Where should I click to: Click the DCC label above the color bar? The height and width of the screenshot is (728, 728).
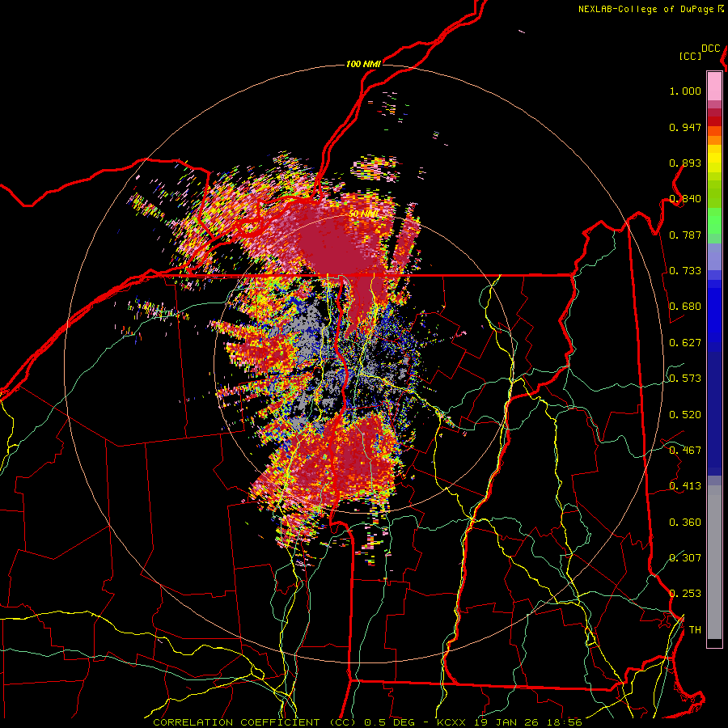pyautogui.click(x=710, y=49)
